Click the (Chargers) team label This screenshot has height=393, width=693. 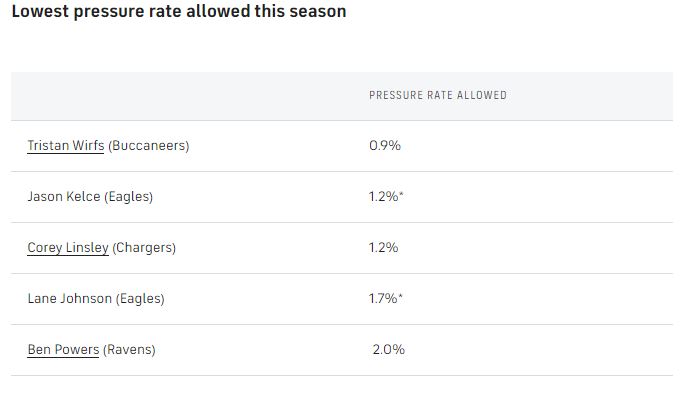coord(144,248)
